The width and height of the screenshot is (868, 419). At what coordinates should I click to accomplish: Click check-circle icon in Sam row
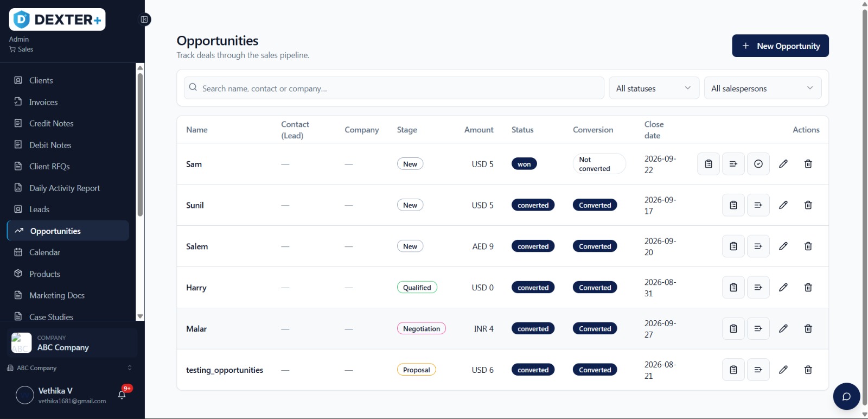tap(758, 164)
